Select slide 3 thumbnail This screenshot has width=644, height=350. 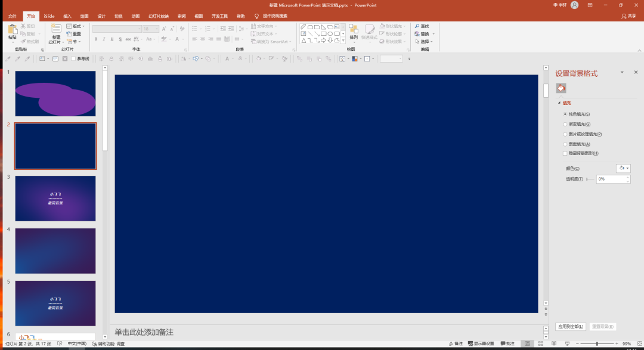point(55,199)
